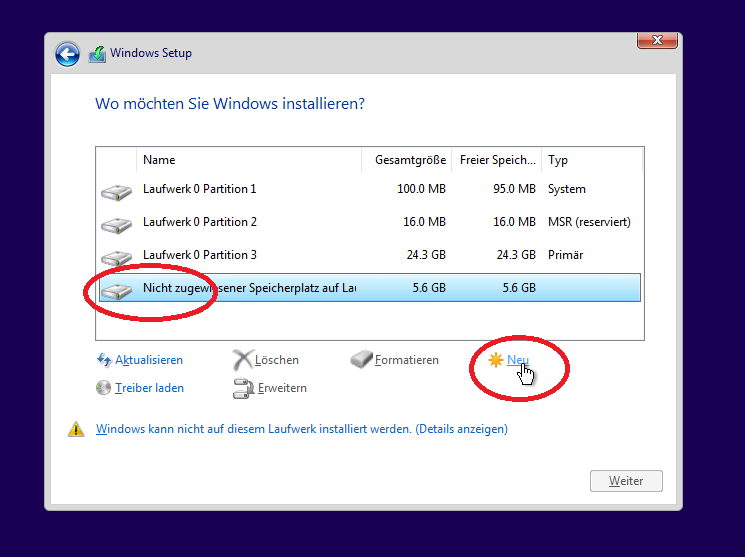This screenshot has height=557, width=745.
Task: Click the 100.0 MB total size cell
Action: 421,189
